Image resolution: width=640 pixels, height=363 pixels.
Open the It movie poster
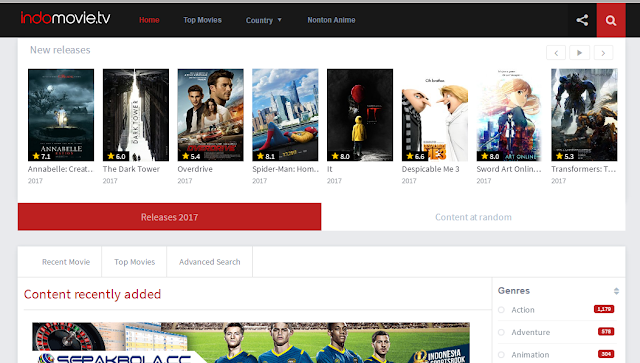click(x=360, y=115)
